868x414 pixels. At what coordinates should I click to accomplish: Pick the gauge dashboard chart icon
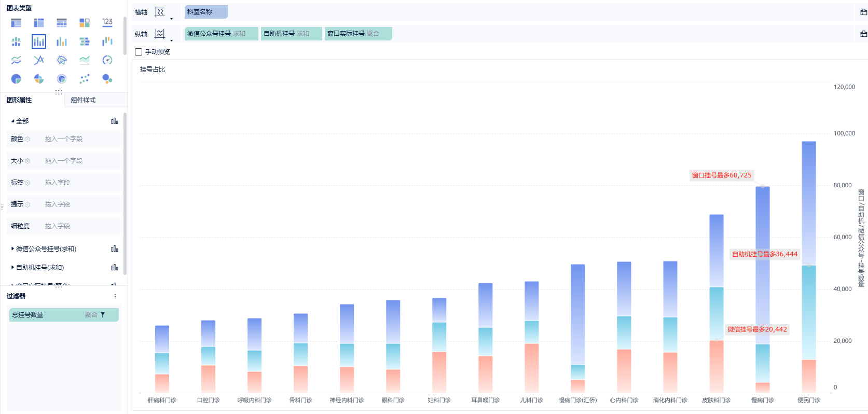point(107,60)
